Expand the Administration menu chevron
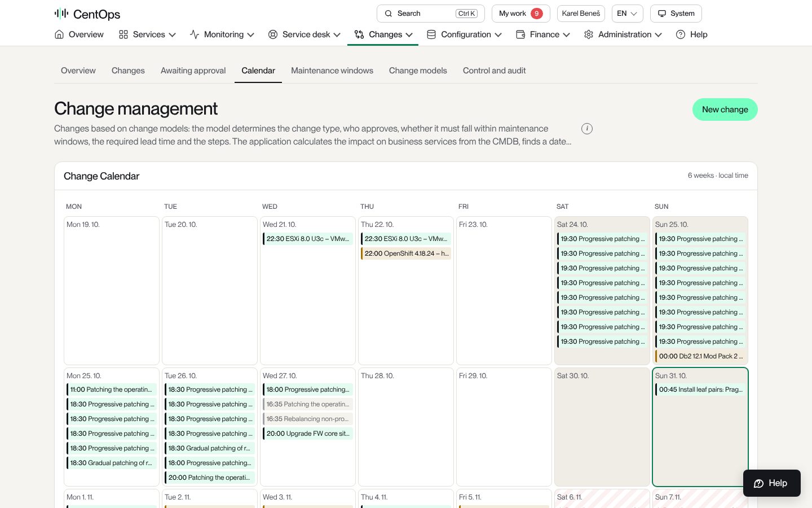 pyautogui.click(x=659, y=34)
